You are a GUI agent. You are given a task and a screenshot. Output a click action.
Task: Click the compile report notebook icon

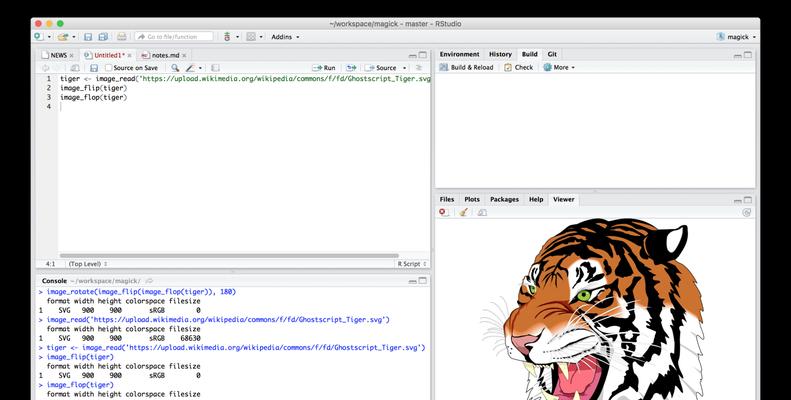[x=215, y=68]
